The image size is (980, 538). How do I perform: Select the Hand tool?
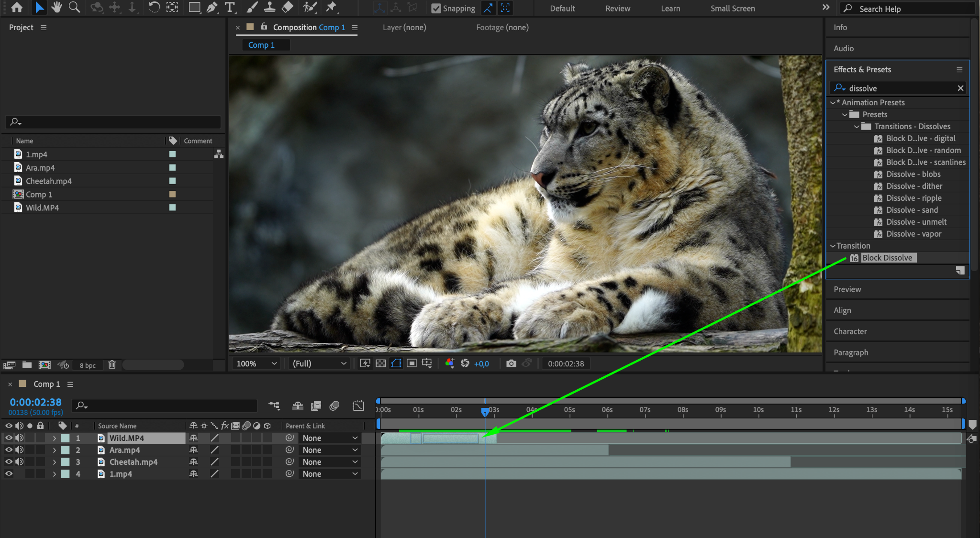click(56, 7)
